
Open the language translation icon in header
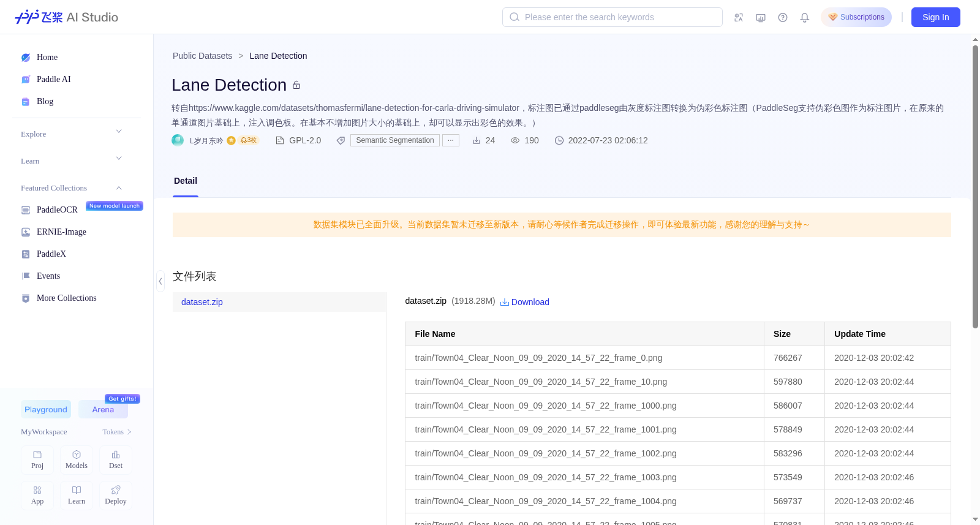(x=739, y=17)
